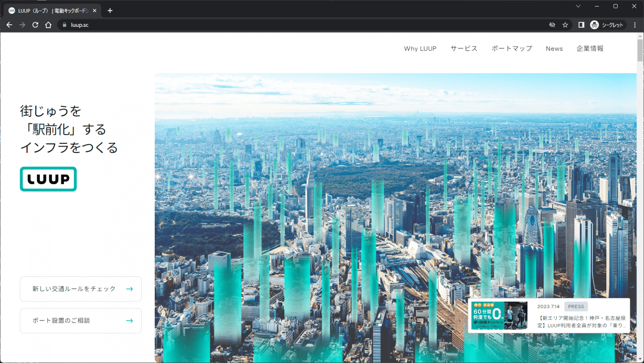Click the シークレット incognito profile icon
This screenshot has height=363, width=644.
click(x=607, y=25)
